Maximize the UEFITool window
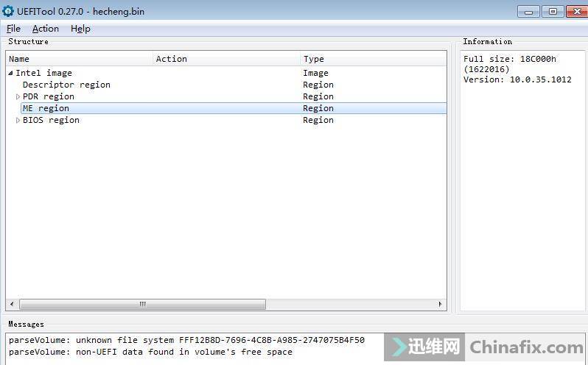The image size is (588, 365). coord(553,12)
